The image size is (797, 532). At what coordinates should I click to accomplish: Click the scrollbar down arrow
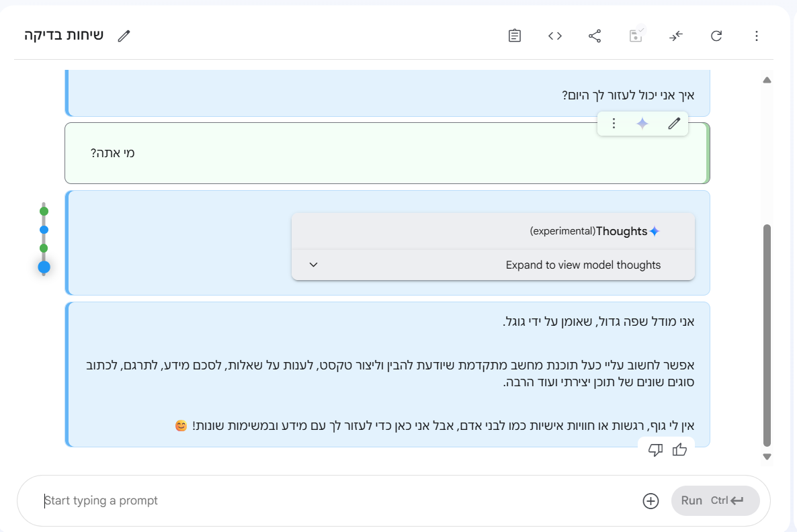click(x=767, y=457)
